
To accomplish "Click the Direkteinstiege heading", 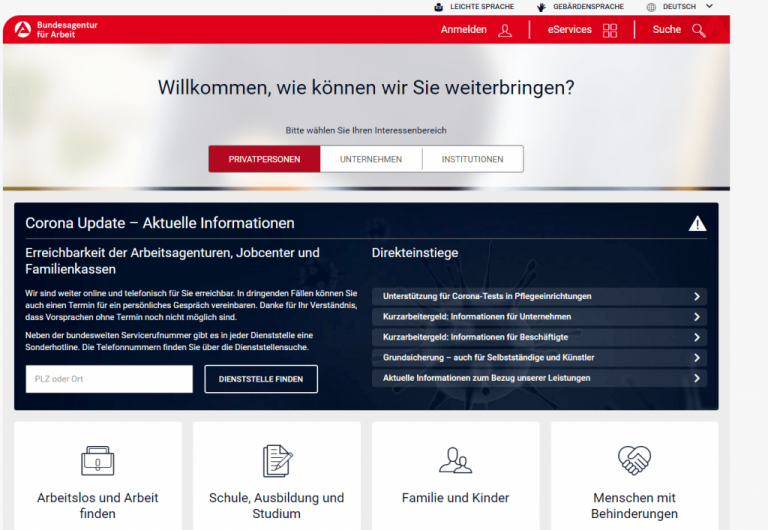I will pyautogui.click(x=415, y=253).
